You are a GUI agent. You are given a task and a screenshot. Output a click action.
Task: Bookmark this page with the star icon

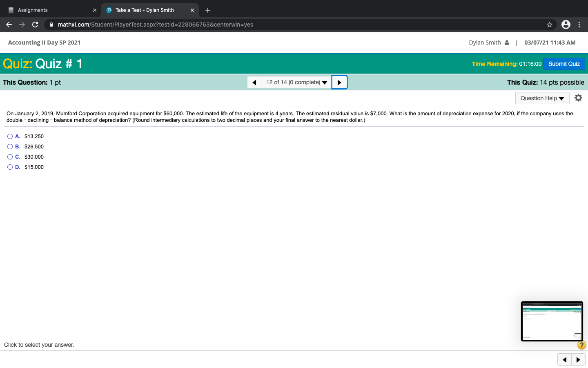[x=550, y=25]
